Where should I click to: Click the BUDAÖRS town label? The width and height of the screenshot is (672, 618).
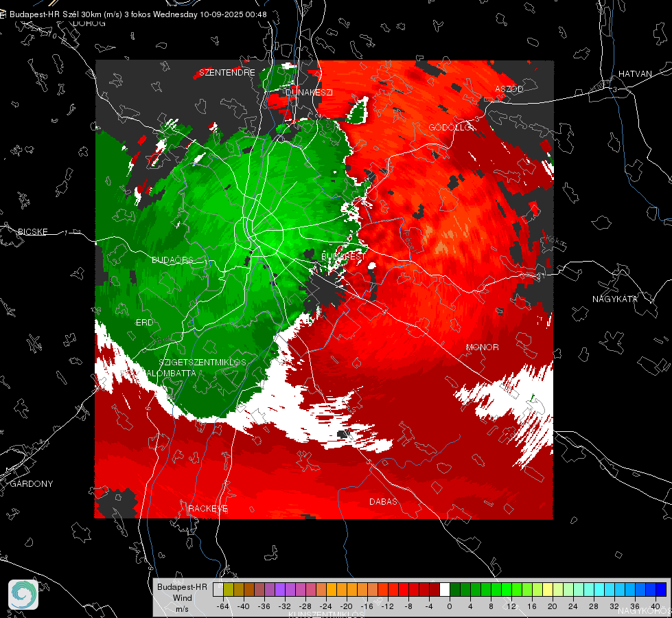pyautogui.click(x=172, y=260)
